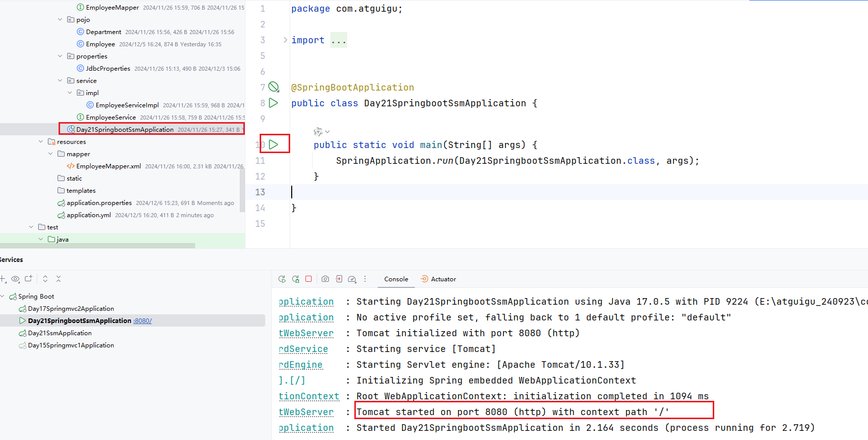
Task: Collapse the resources folder
Action: coord(41,141)
